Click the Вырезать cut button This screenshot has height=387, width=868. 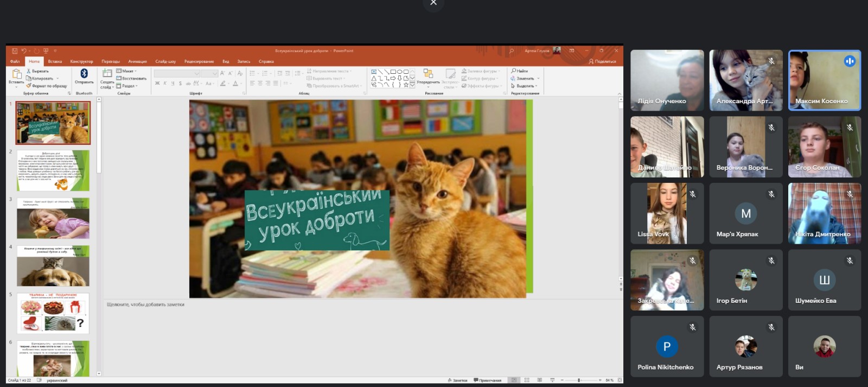coord(39,71)
